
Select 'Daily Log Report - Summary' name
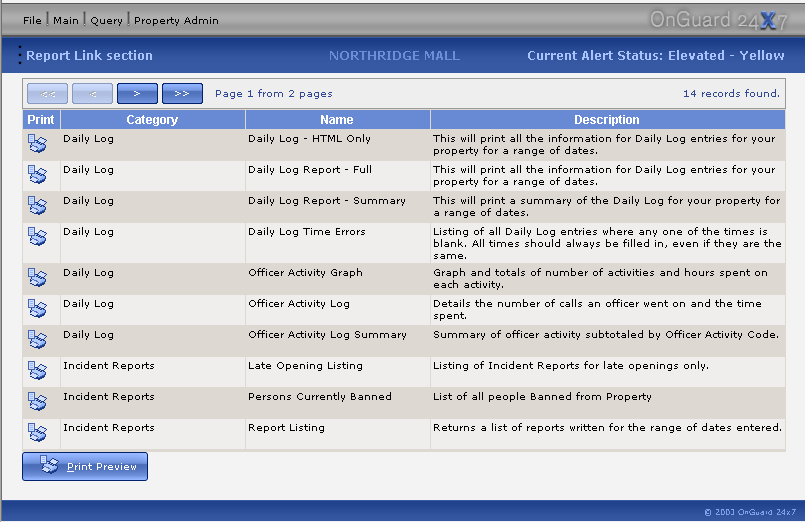[x=327, y=201]
